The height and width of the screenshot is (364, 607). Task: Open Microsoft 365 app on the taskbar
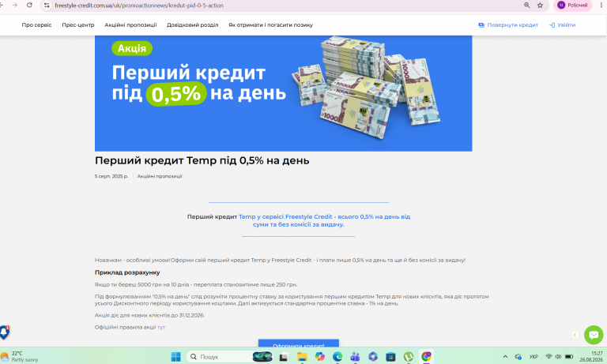[x=373, y=357]
